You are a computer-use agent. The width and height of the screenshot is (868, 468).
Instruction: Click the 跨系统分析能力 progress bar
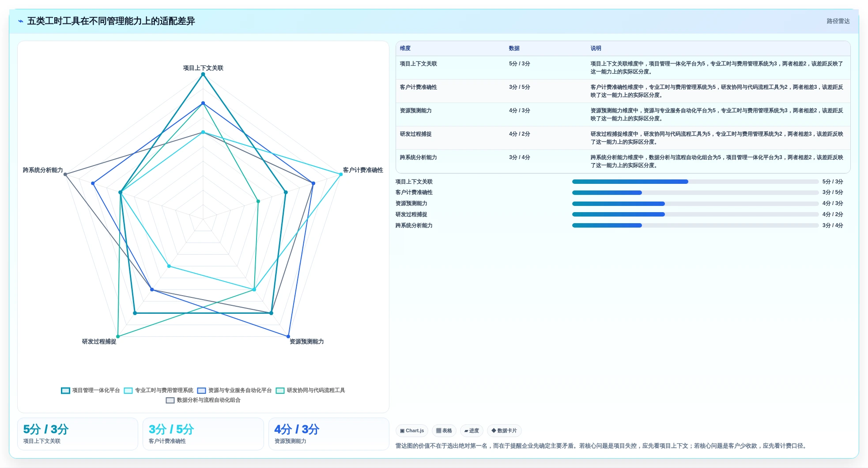(x=695, y=225)
